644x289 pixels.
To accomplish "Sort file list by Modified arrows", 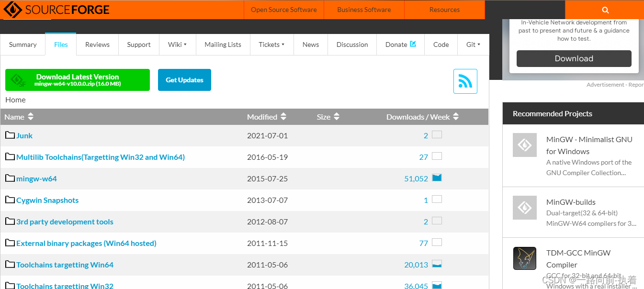I will coord(283,116).
